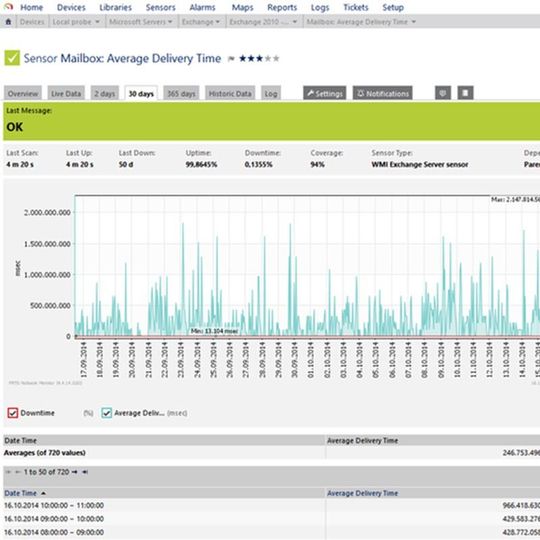Select row 16.10.2014 10:00:00 – 11:00:00
The height and width of the screenshot is (540, 540).
pos(271,506)
